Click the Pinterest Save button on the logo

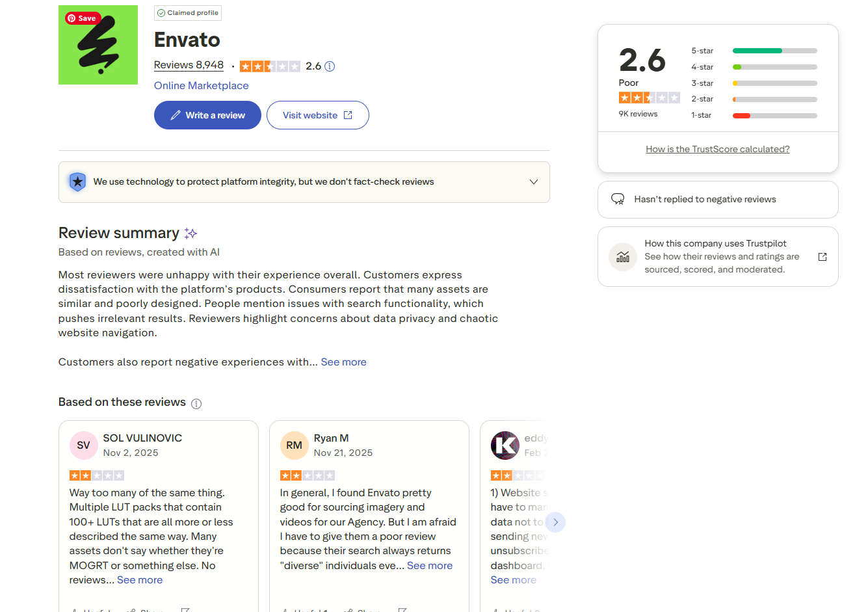(x=81, y=18)
